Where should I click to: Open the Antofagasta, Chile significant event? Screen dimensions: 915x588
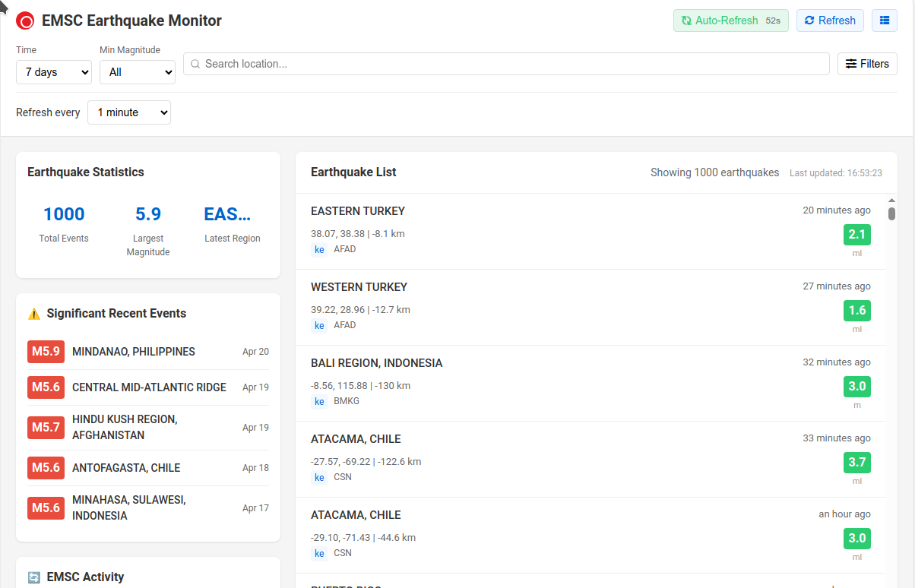126,468
